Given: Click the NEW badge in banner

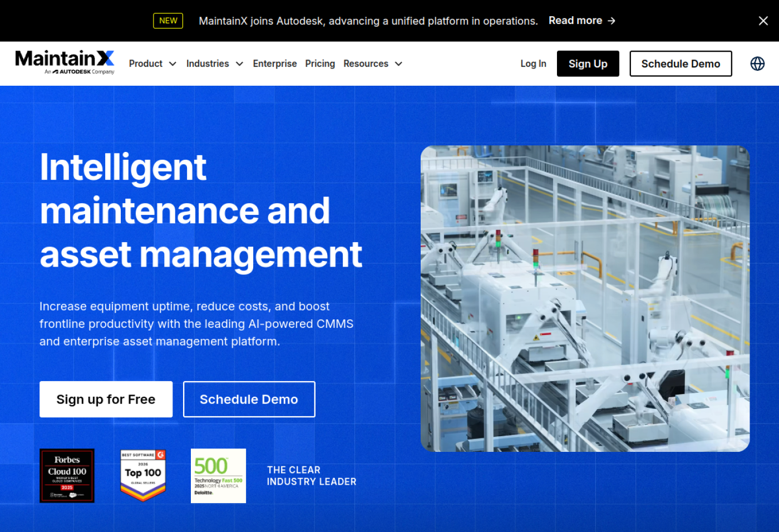Looking at the screenshot, I should point(168,21).
